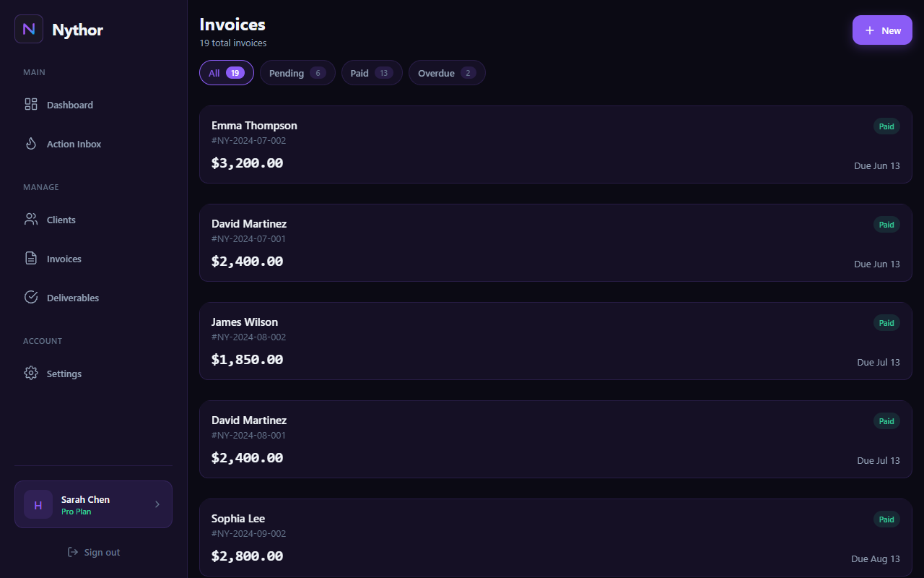Open the Paid filter tab
The image size is (924, 578).
(372, 72)
